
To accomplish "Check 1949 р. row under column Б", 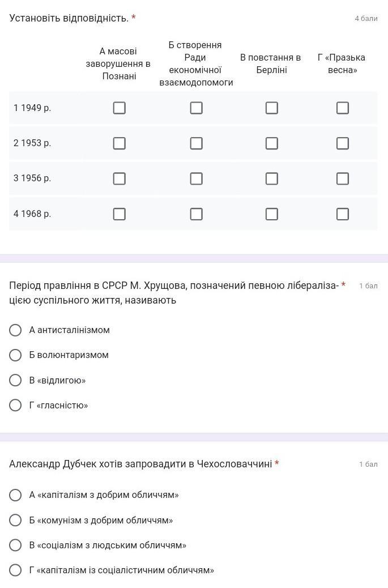I will coord(196,108).
